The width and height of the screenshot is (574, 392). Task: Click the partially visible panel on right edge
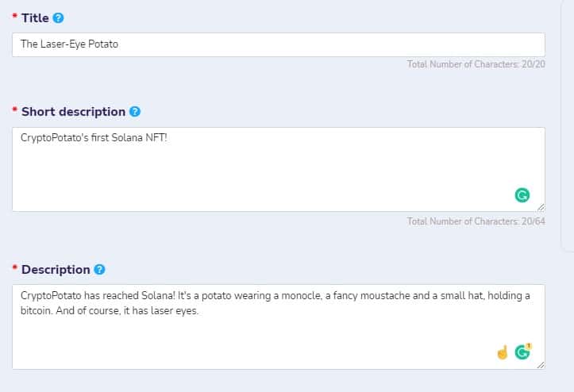568,125
